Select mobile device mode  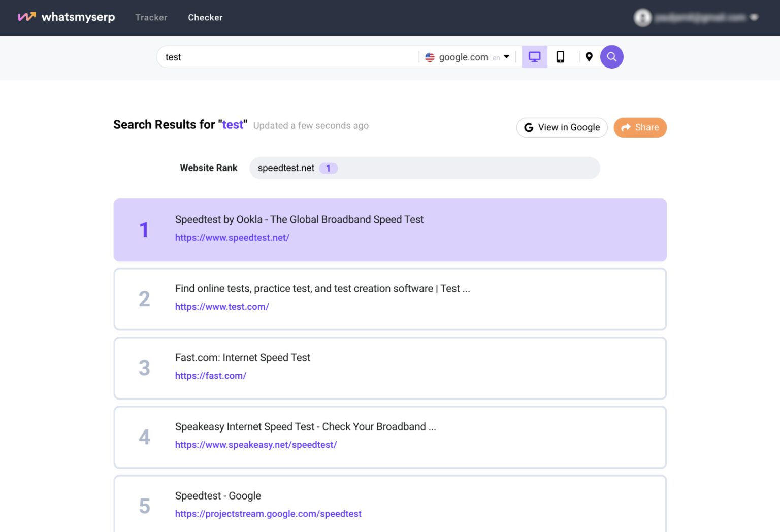pos(560,57)
